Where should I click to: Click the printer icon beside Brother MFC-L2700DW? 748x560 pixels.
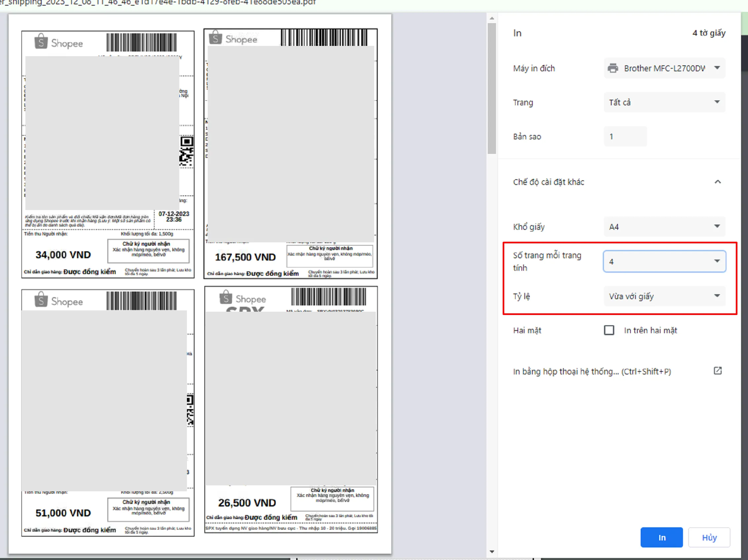(x=613, y=68)
